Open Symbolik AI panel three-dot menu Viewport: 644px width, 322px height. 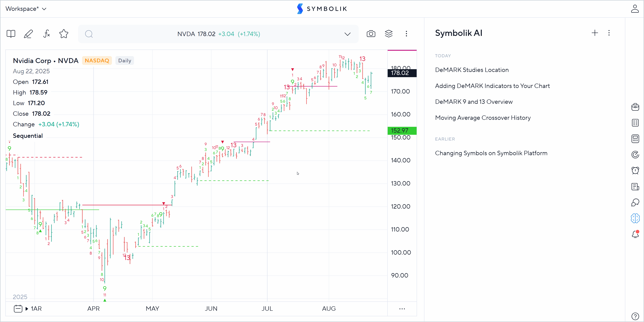click(609, 33)
